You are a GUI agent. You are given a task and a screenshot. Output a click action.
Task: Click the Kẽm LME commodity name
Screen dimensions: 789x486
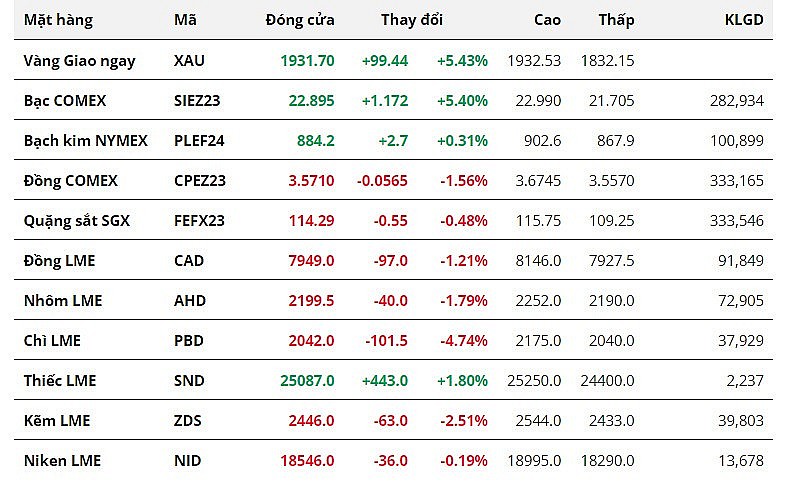click(x=57, y=421)
